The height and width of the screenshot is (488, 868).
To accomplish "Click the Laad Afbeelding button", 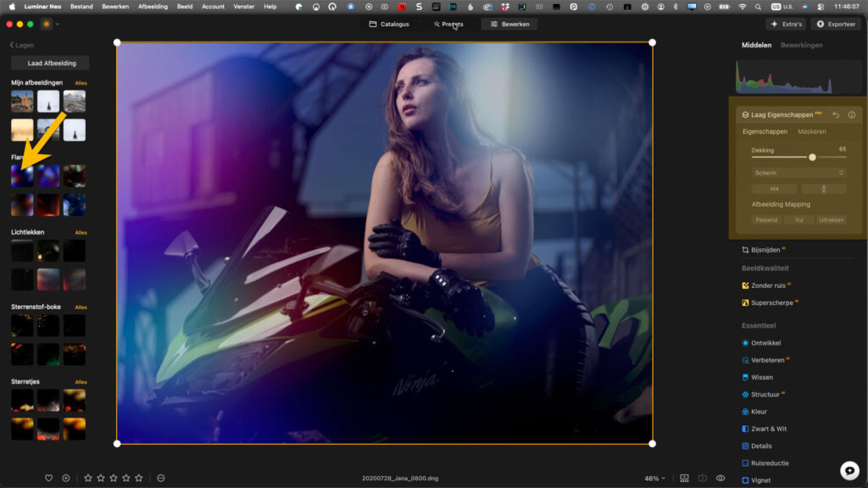I will point(52,63).
